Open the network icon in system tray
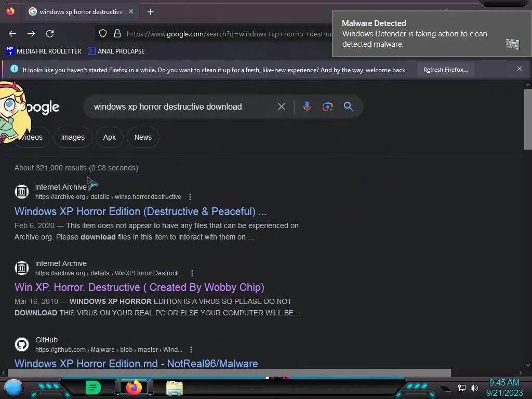Screen dimensions: 532x399 click(462, 388)
